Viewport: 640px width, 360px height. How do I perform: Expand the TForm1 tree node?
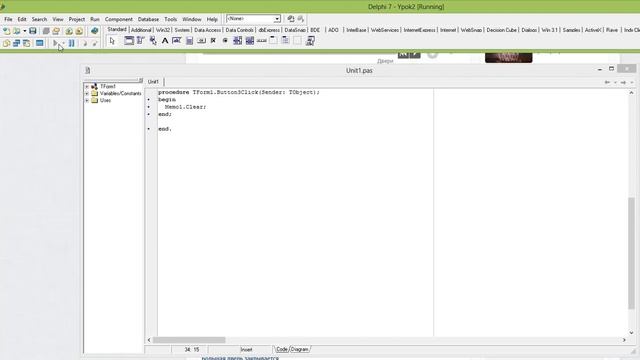87,87
